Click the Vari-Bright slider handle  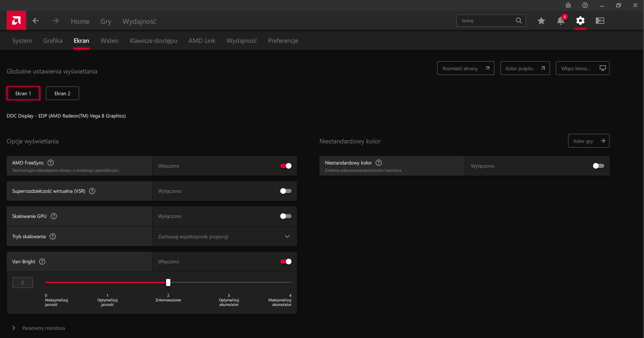coord(168,282)
